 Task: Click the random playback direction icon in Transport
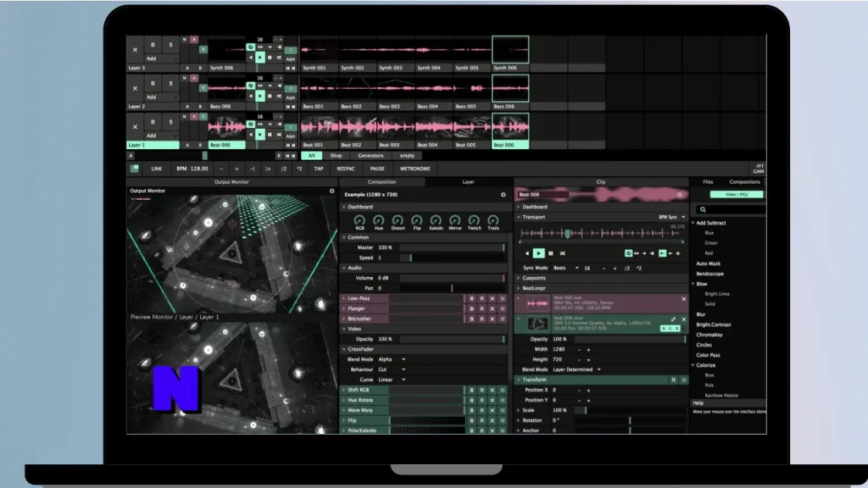tap(563, 253)
